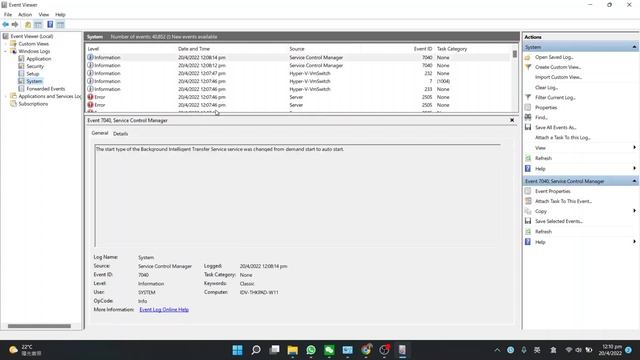
Task: Select Hyper-V-VmSwitch event with ID 233
Action: pos(298,89)
